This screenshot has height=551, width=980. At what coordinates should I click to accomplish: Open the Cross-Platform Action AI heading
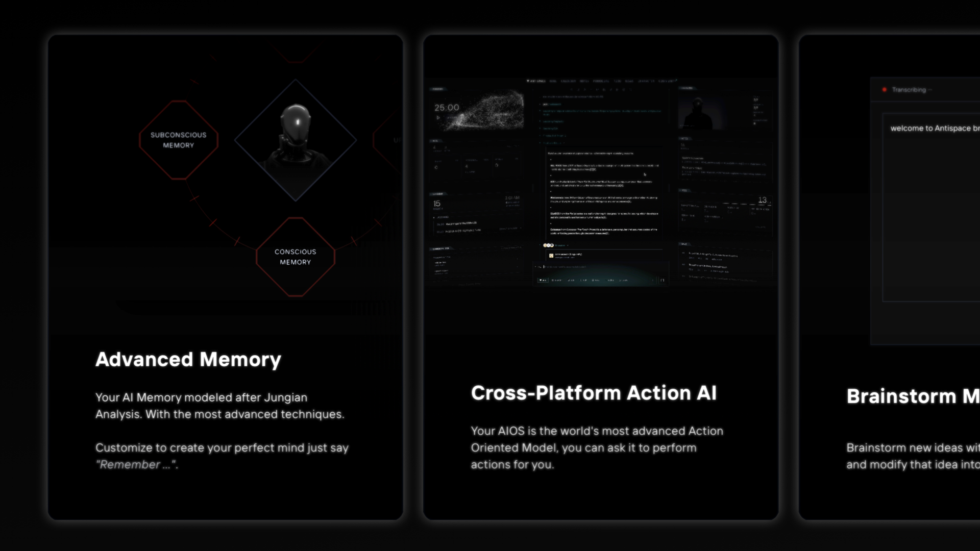tap(593, 393)
